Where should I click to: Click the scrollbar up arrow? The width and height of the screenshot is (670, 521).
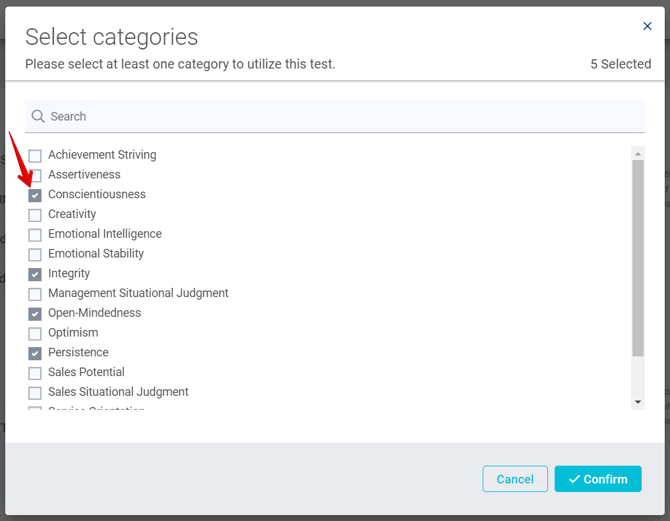tap(638, 153)
